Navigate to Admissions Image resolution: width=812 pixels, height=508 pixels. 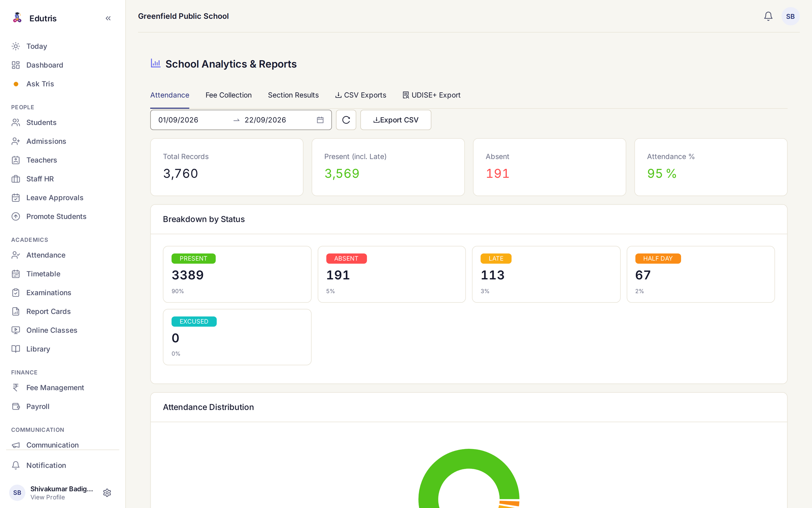[63, 141]
